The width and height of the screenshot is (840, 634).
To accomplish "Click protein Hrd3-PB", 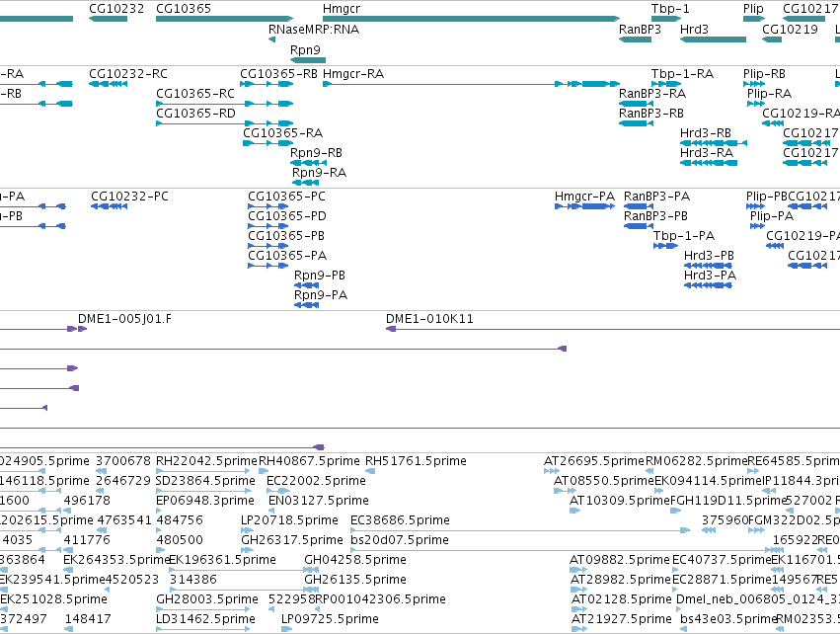I will coord(709,256).
